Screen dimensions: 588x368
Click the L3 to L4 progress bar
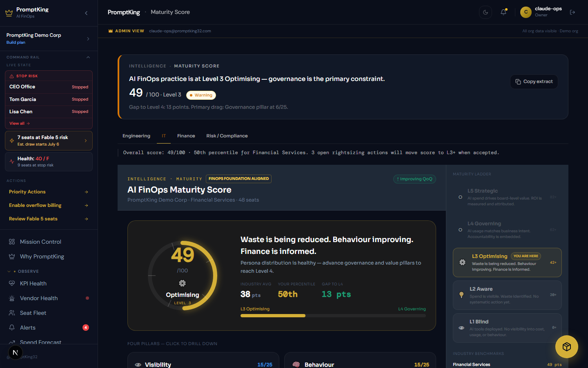pyautogui.click(x=333, y=316)
